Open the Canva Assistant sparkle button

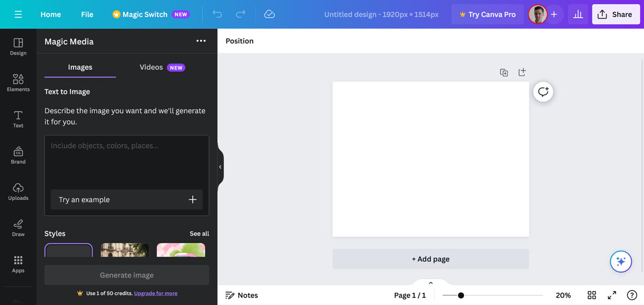click(x=621, y=262)
